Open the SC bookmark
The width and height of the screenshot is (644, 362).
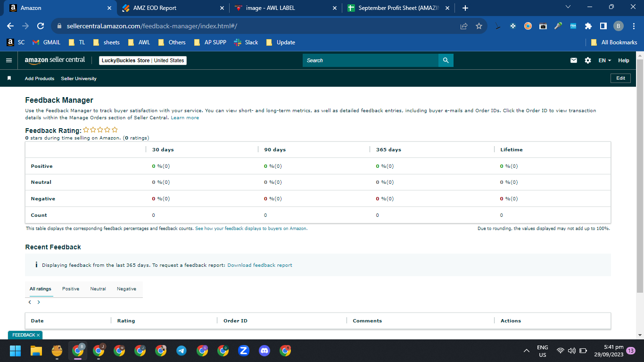pos(16,42)
